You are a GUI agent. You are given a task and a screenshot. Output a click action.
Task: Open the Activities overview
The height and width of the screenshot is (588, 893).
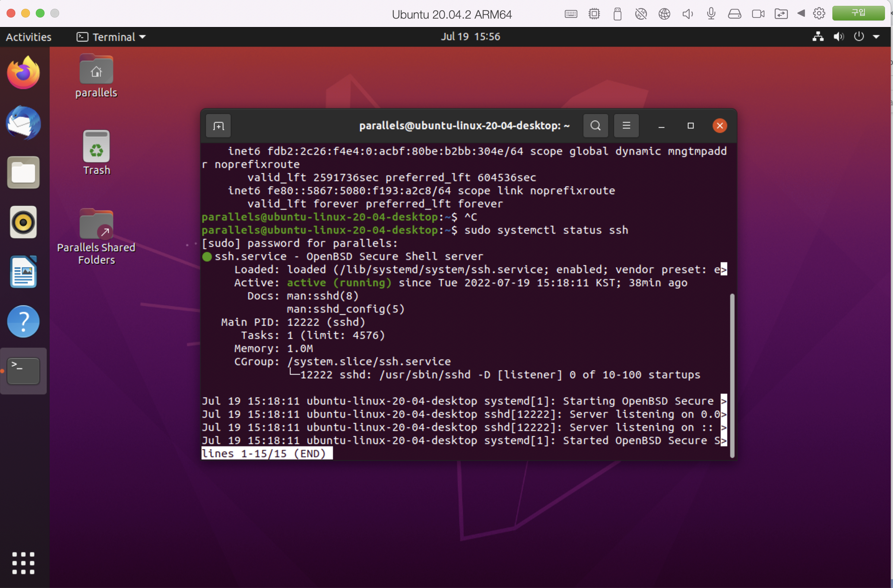(x=28, y=37)
